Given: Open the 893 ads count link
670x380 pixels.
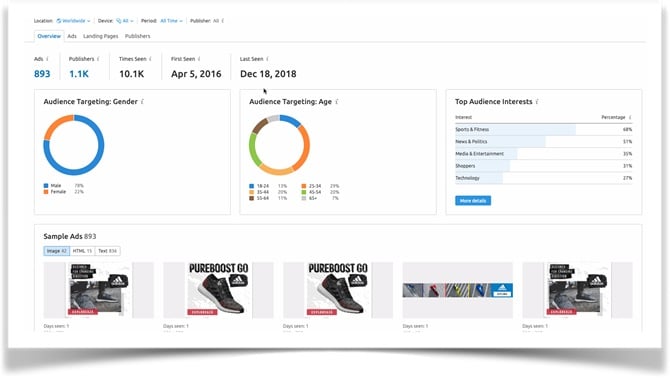Looking at the screenshot, I should [x=42, y=74].
